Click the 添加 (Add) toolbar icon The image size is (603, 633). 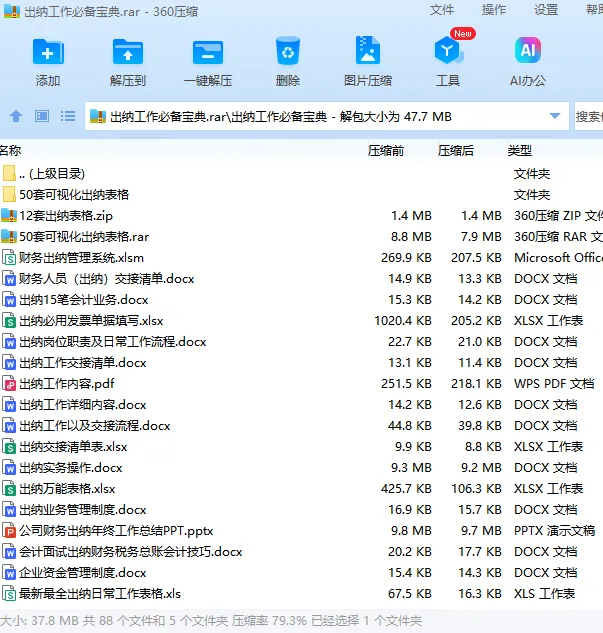click(x=48, y=52)
